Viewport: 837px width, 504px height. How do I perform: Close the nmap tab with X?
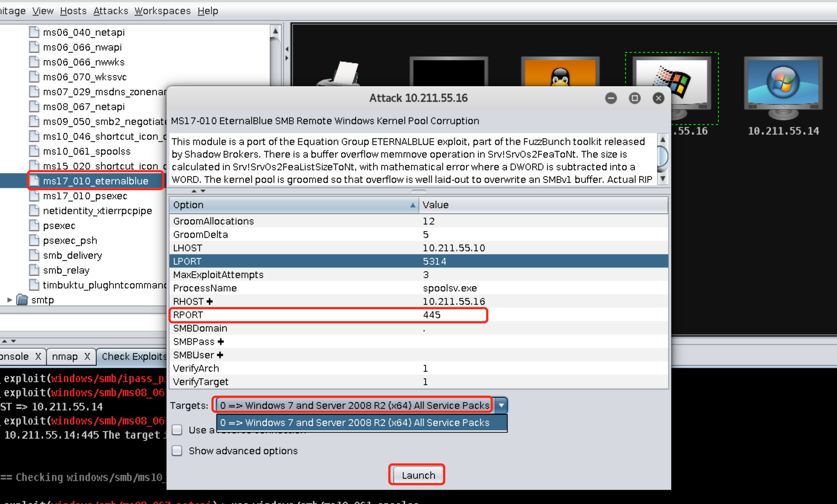point(87,356)
